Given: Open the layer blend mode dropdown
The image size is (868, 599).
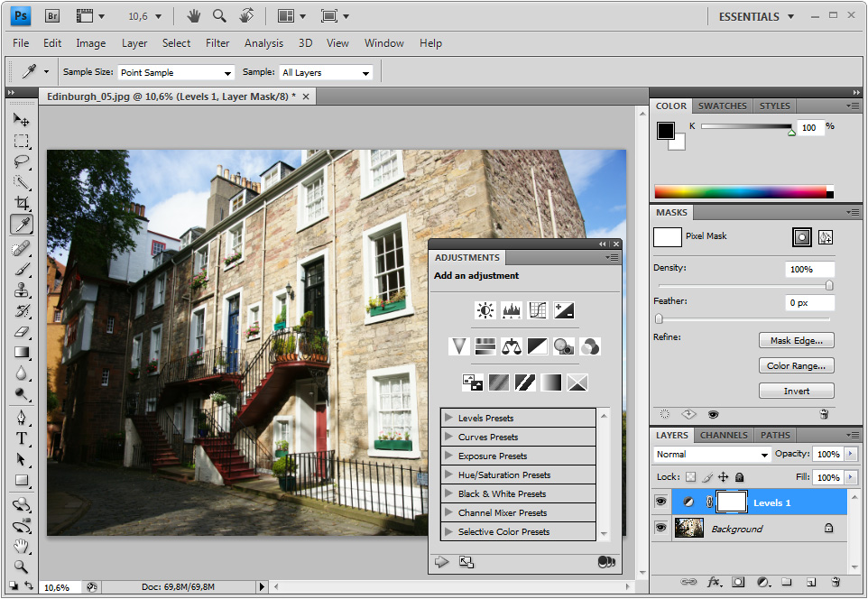Looking at the screenshot, I should 713,455.
